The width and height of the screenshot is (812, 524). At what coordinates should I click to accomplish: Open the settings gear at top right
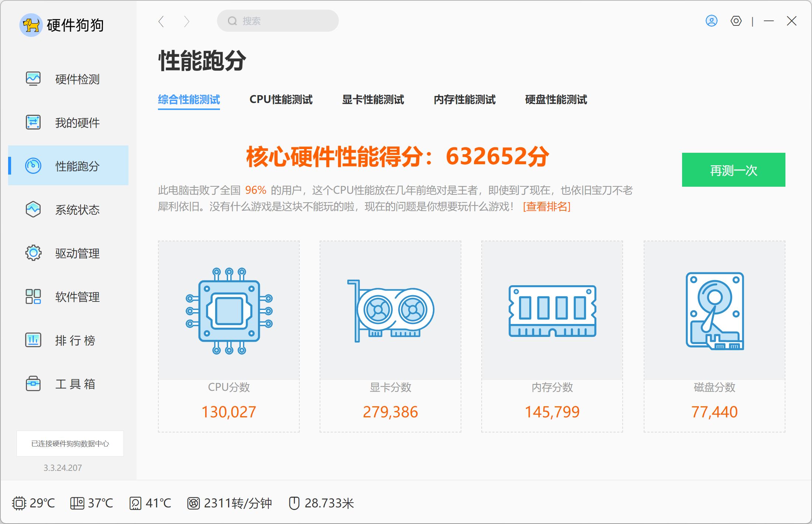(x=736, y=22)
